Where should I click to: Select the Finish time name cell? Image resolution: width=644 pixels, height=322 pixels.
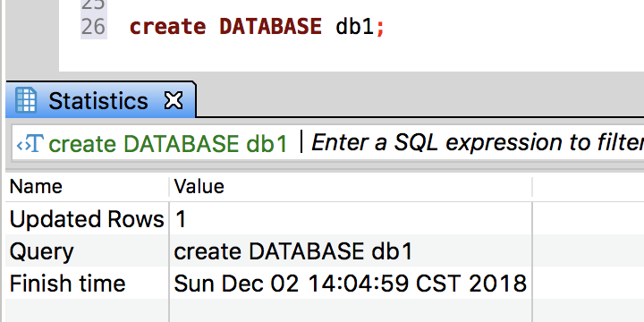[87, 283]
